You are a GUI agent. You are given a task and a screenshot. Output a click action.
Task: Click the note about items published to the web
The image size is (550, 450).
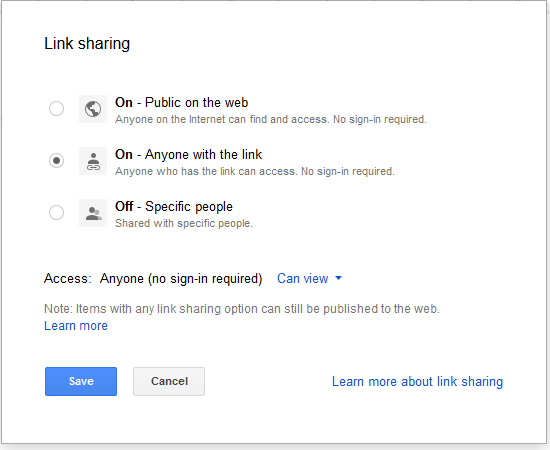(x=242, y=309)
